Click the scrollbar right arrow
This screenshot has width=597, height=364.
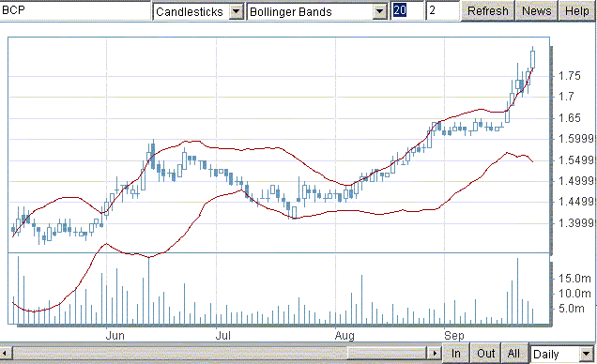434,354
